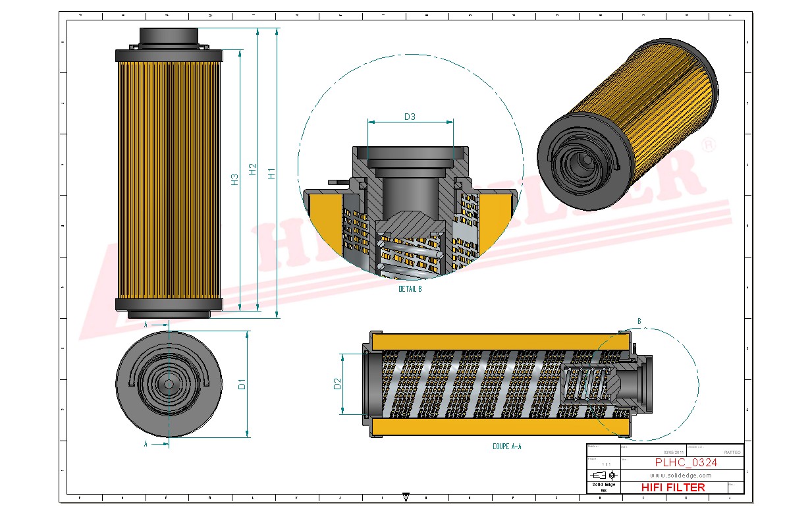Click the datum target symbol beside the projection icon

pyautogui.click(x=612, y=475)
